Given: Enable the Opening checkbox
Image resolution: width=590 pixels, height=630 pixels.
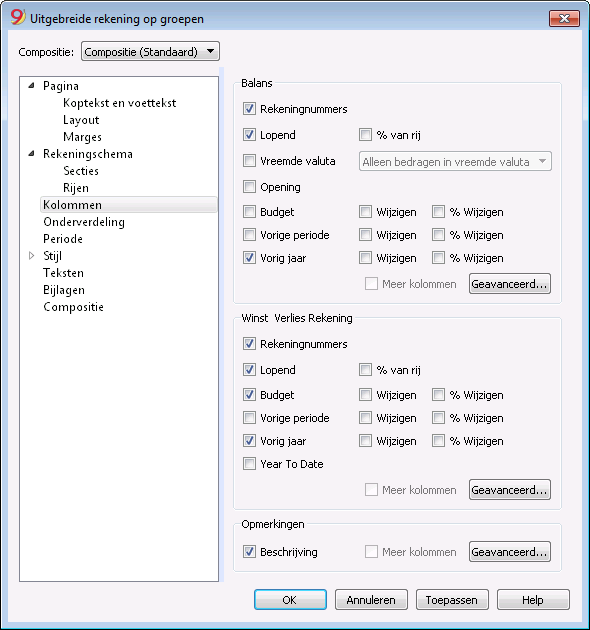Looking at the screenshot, I should point(249,186).
